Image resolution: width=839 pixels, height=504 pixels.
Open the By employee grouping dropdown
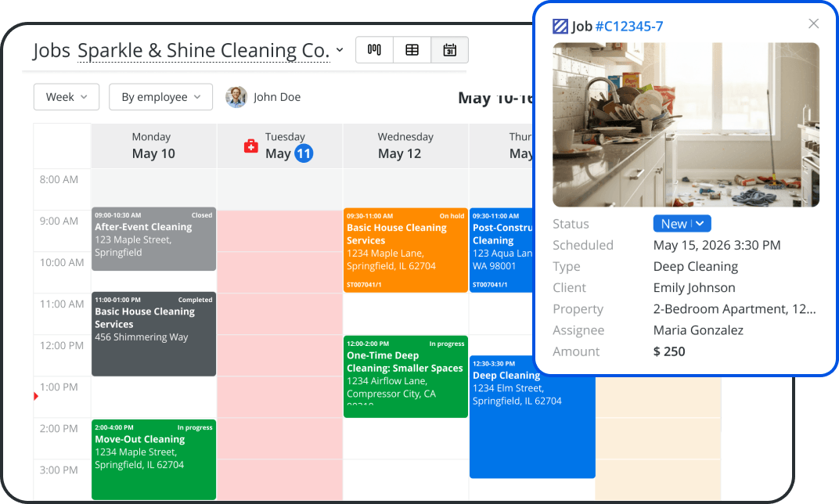(160, 97)
